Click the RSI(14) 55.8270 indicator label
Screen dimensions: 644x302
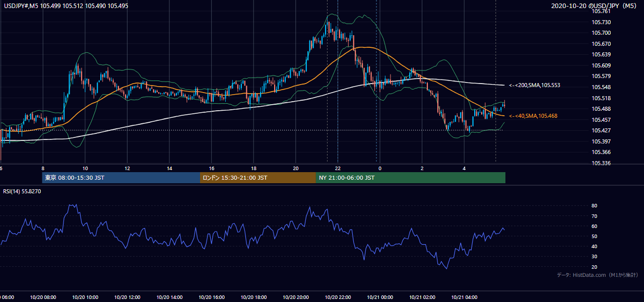[22, 191]
